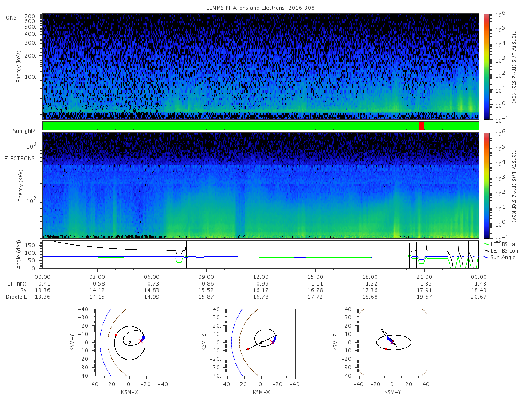532x399 pixels.
Task: Click the KSM-X versus KSM-Y orbit plot
Action: click(129, 342)
